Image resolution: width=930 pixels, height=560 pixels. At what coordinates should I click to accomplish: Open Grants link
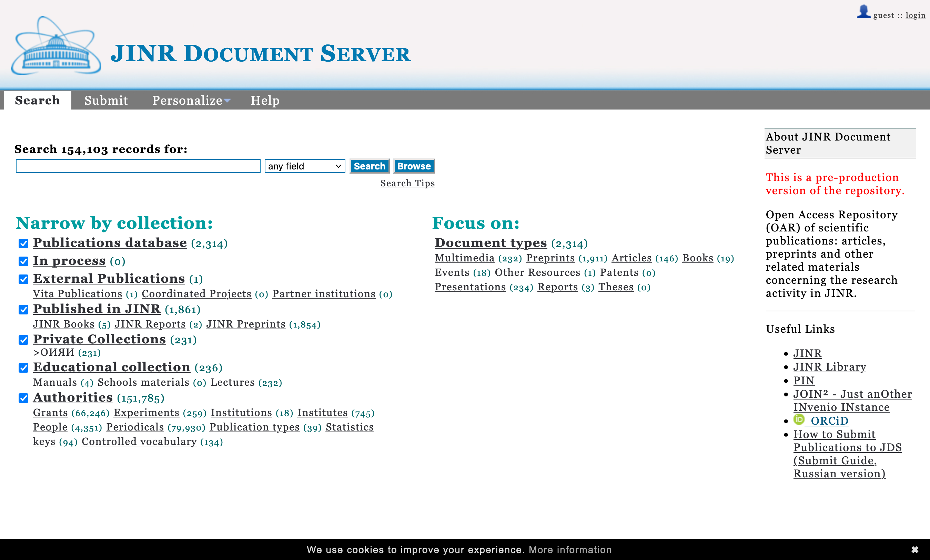(50, 413)
